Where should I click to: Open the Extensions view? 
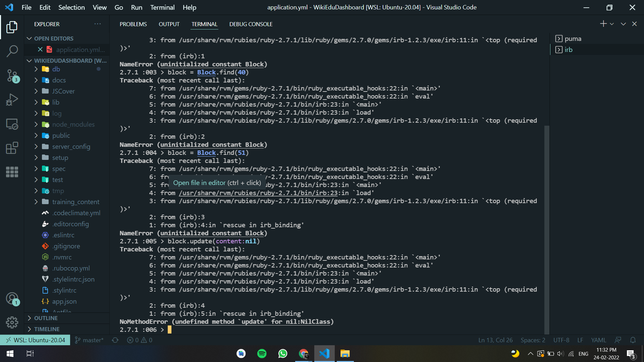click(12, 148)
